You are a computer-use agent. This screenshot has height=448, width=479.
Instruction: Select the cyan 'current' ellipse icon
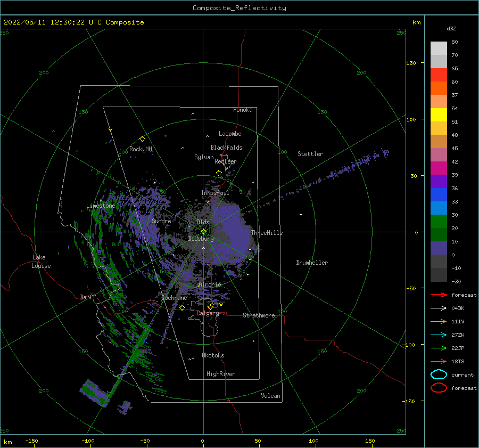(x=439, y=374)
